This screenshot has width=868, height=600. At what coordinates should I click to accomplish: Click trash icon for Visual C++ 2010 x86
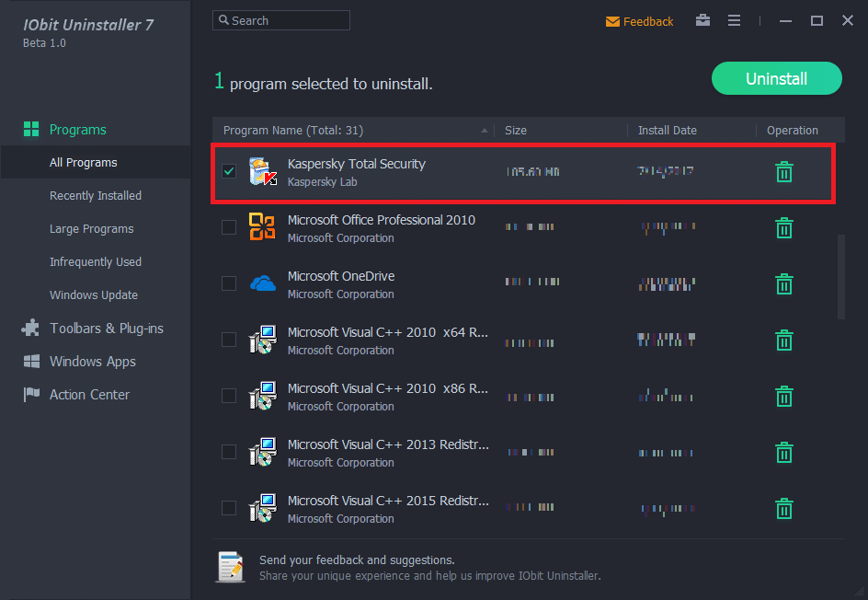pos(783,396)
